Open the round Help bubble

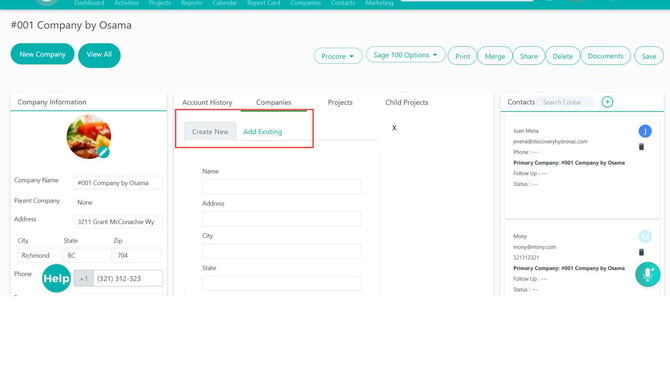point(56,278)
